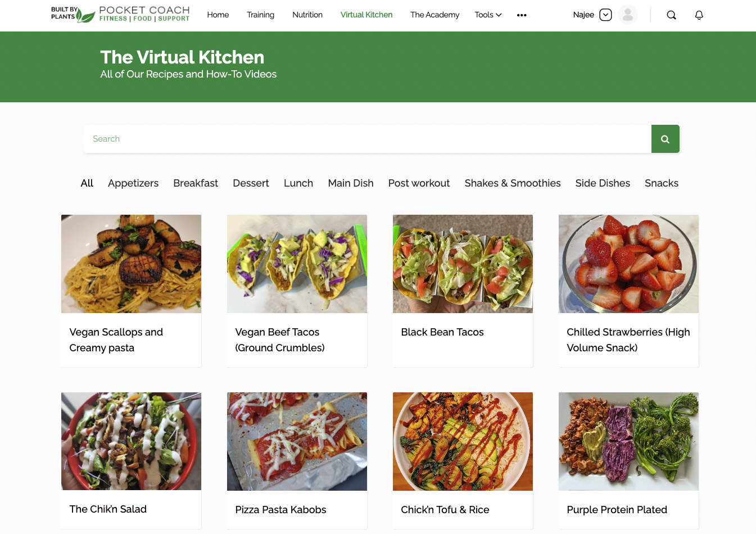Image resolution: width=756 pixels, height=534 pixels.
Task: Open the header search magnifier icon
Action: coord(671,15)
